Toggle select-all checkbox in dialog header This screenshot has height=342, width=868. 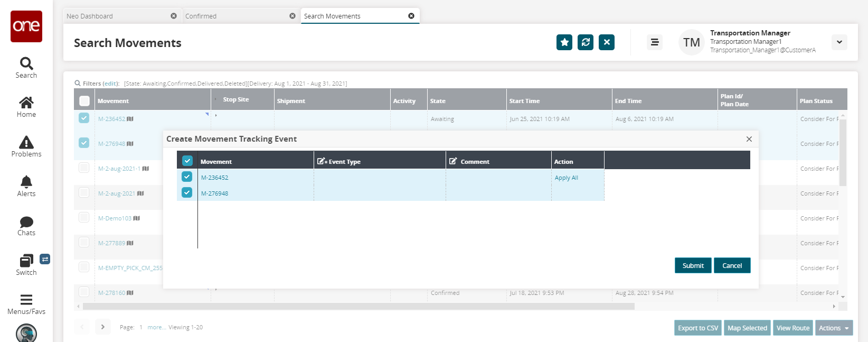pos(187,161)
